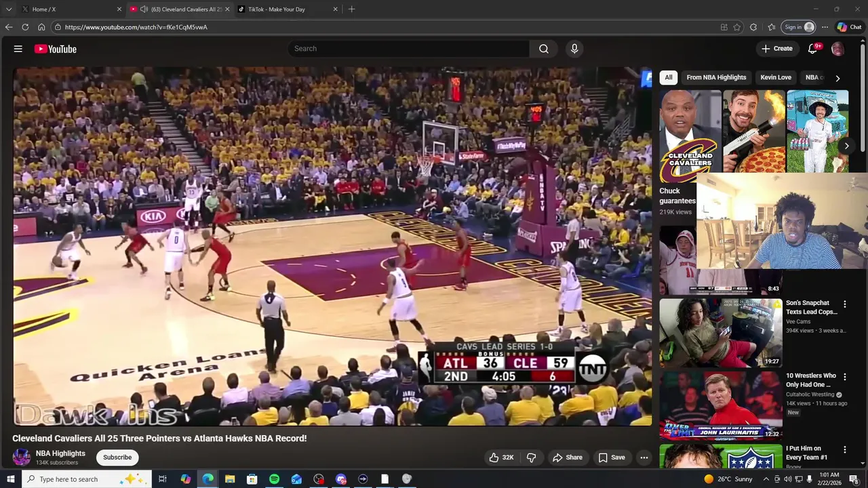Show hidden system tray icons chevron
Viewport: 868px width, 488px height.
(766, 479)
